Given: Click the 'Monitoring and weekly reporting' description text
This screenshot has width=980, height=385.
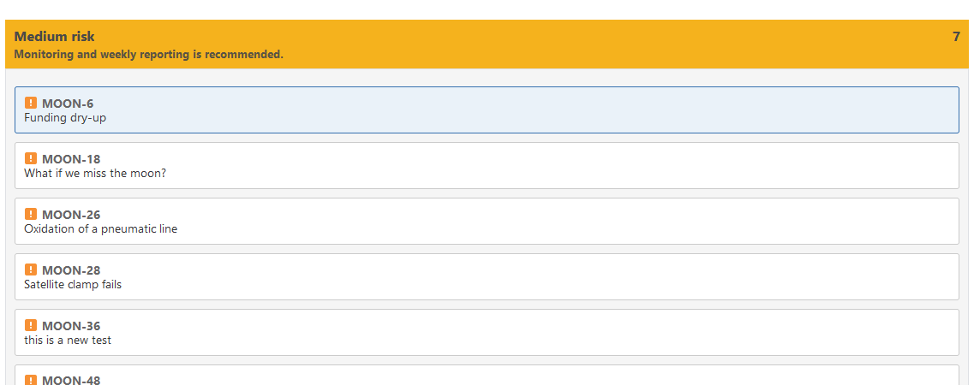Looking at the screenshot, I should point(148,55).
